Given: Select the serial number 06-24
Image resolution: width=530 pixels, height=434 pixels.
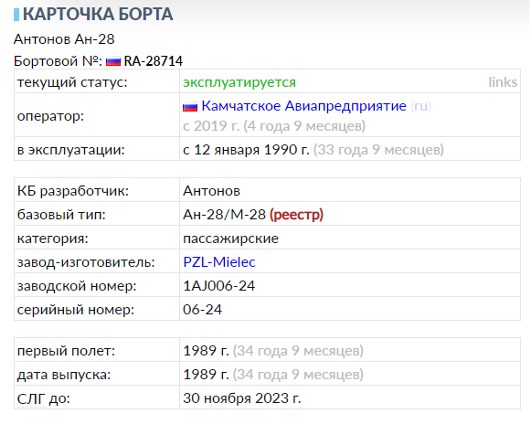Looking at the screenshot, I should pos(202,310).
